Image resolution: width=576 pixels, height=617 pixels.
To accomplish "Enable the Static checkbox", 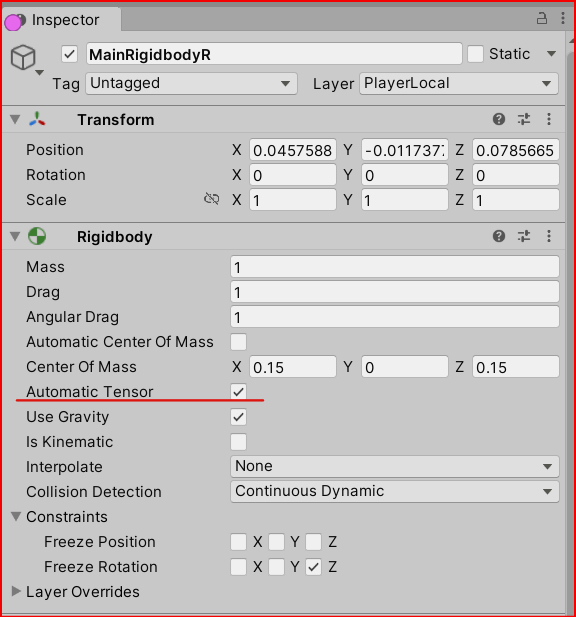I will coord(475,54).
